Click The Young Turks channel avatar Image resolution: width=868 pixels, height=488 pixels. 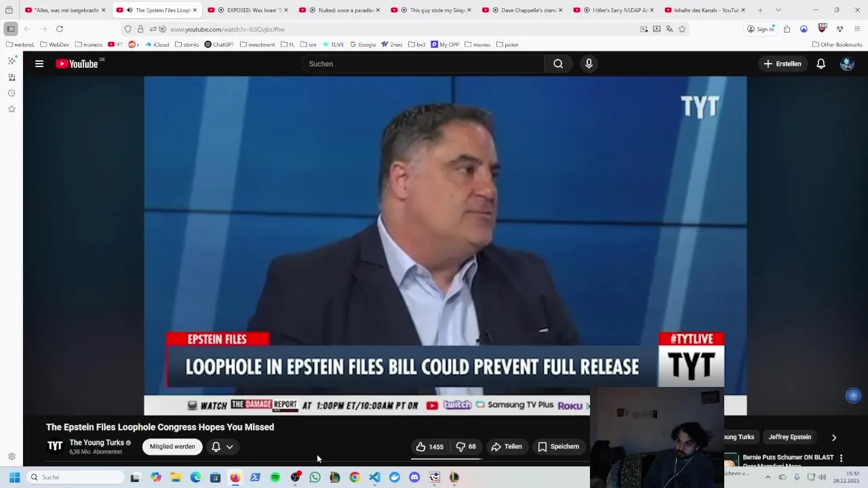pos(55,446)
